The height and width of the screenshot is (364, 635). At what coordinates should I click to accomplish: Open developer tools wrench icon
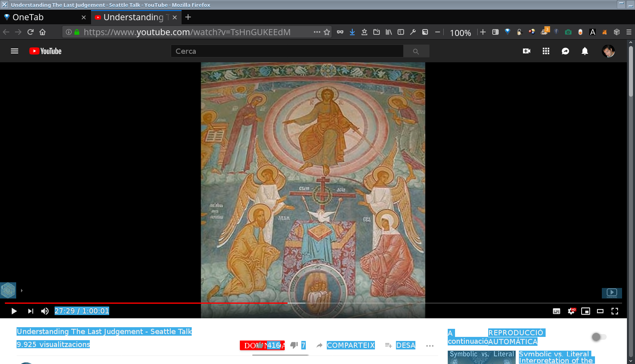[413, 32]
